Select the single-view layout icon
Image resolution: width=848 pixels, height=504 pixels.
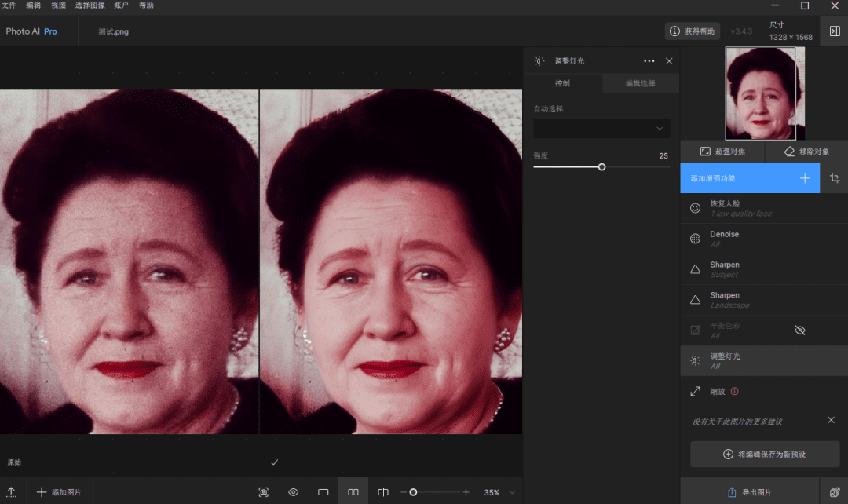(323, 492)
